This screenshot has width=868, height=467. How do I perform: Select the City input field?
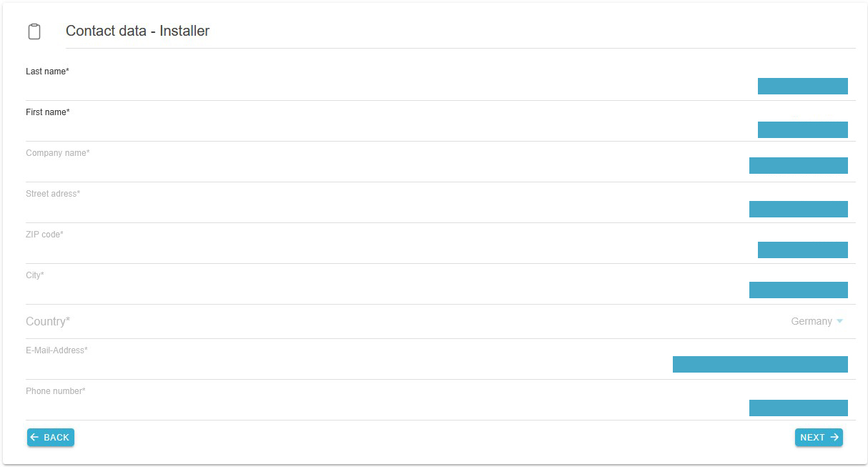pos(386,290)
